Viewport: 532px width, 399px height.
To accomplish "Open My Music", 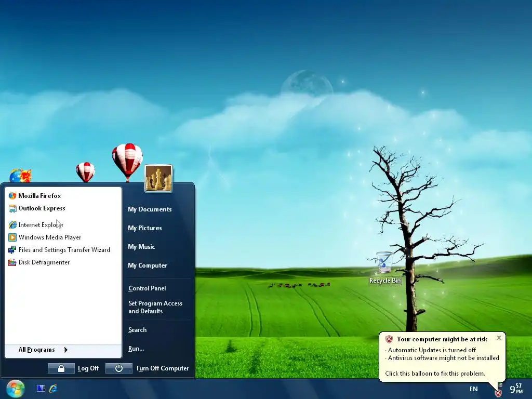I will coord(141,247).
